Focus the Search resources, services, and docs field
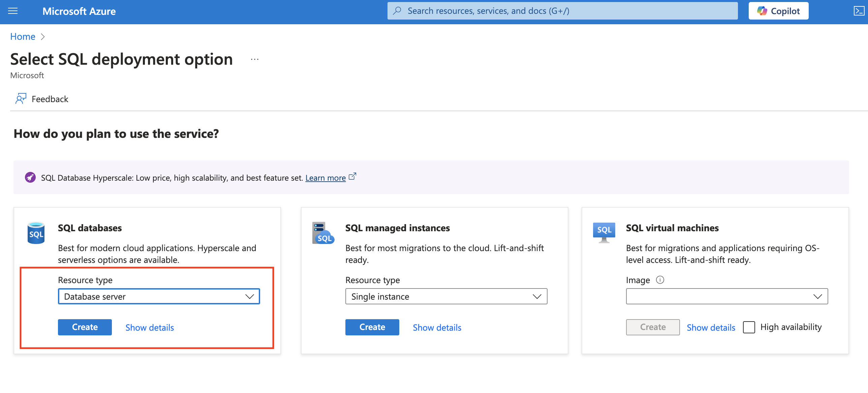 (x=562, y=11)
